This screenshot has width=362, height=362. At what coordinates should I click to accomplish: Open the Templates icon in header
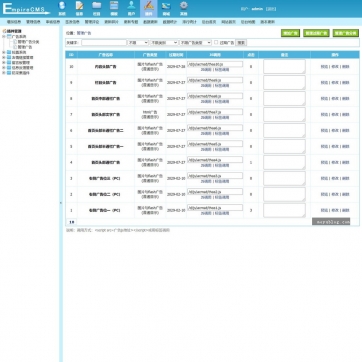pyautogui.click(x=114, y=8)
